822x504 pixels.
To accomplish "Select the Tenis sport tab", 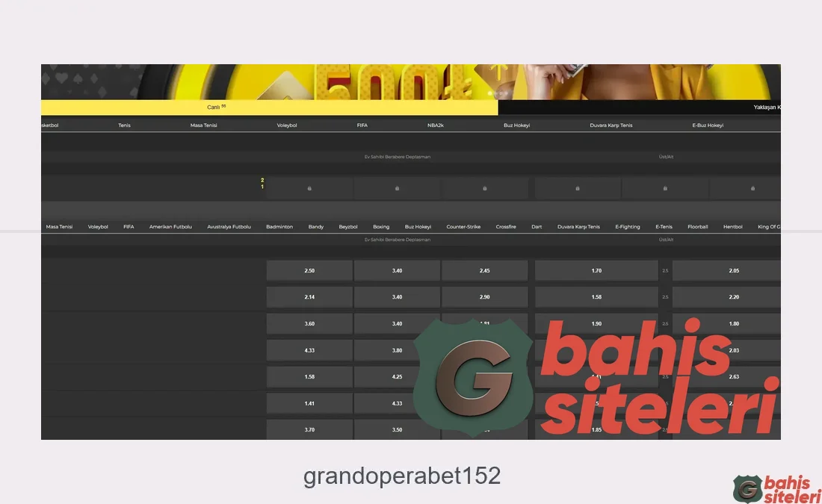I will (124, 125).
